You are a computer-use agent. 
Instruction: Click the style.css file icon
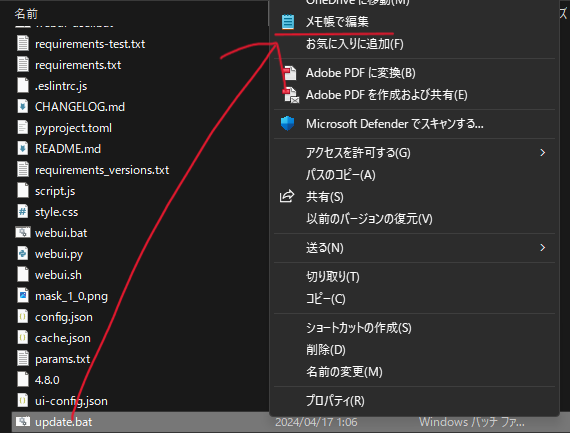point(23,212)
